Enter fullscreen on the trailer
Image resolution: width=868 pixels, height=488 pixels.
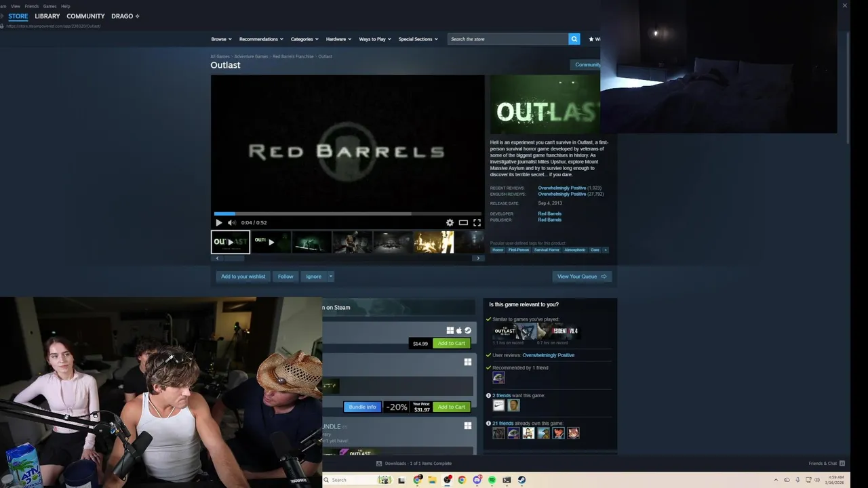coord(477,222)
